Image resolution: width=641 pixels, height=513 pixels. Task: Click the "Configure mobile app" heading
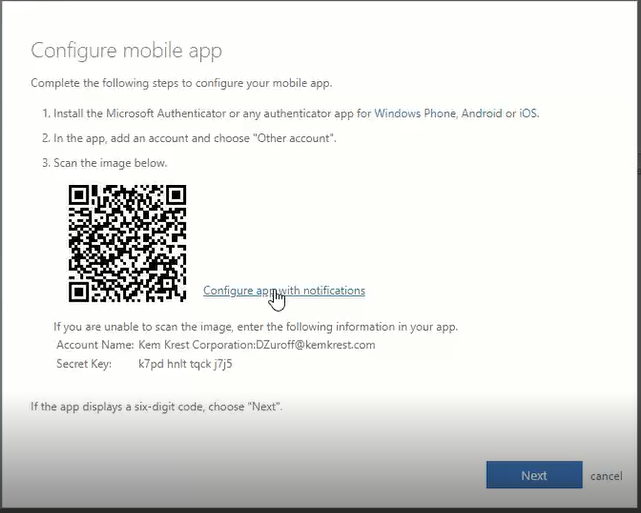coord(126,51)
